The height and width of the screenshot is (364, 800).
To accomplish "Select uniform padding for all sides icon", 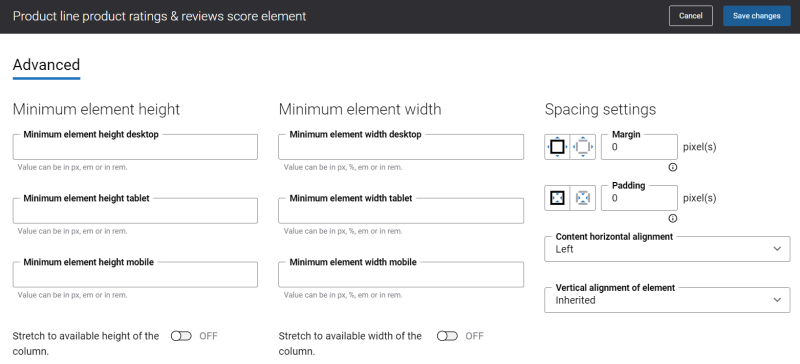I will click(557, 198).
